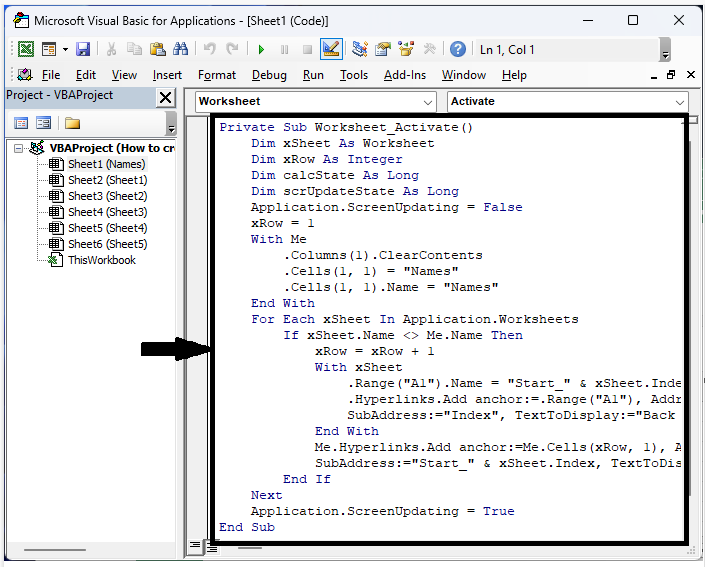Click the Paste clipboard icon
The image size is (705, 567).
[157, 49]
